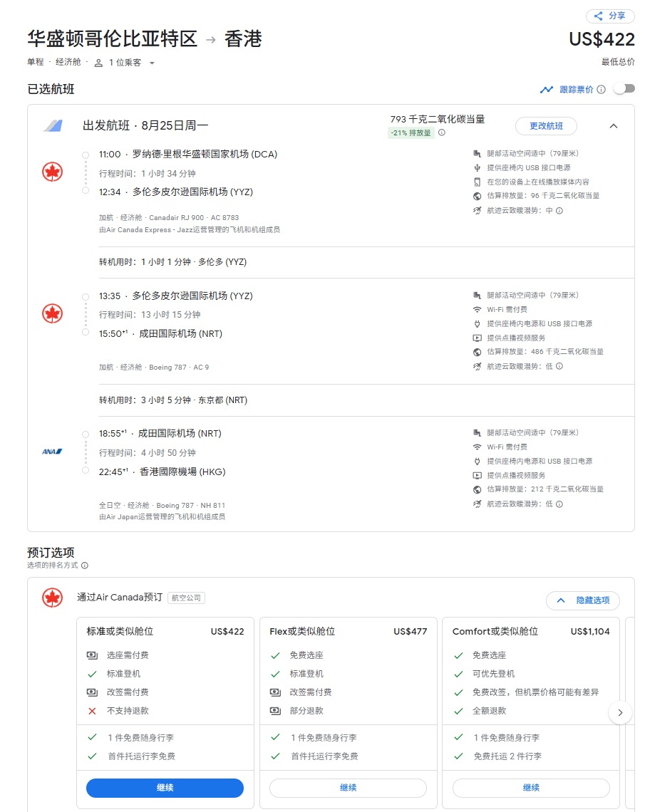Click the ANA airline logo
The height and width of the screenshot is (812, 645).
tap(53, 452)
